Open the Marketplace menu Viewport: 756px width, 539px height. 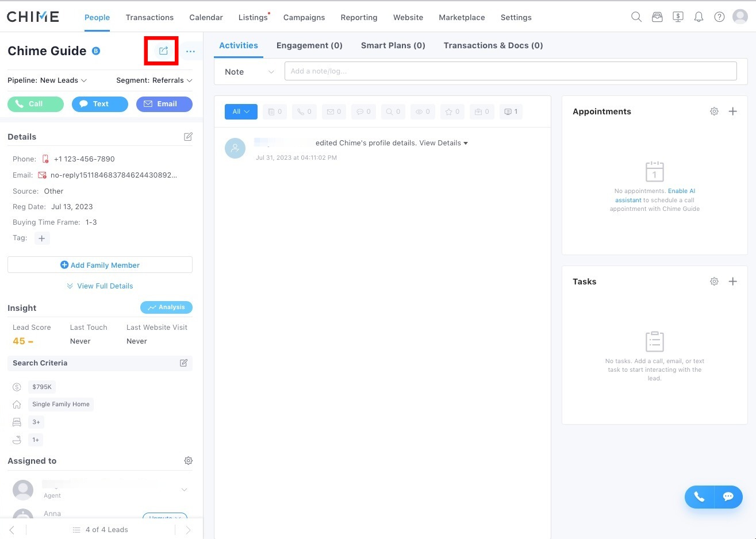(x=462, y=17)
